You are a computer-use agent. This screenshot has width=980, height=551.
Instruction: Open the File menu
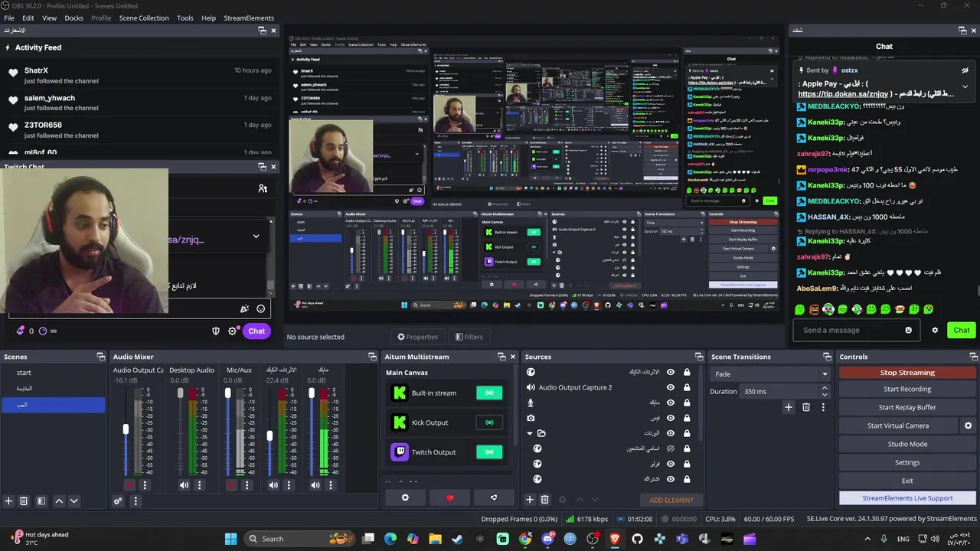(x=10, y=18)
